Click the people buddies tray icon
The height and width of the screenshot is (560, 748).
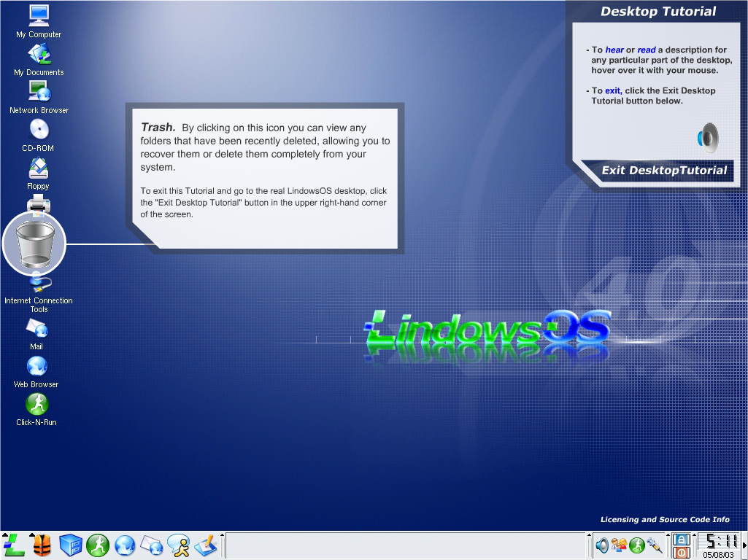click(620, 545)
